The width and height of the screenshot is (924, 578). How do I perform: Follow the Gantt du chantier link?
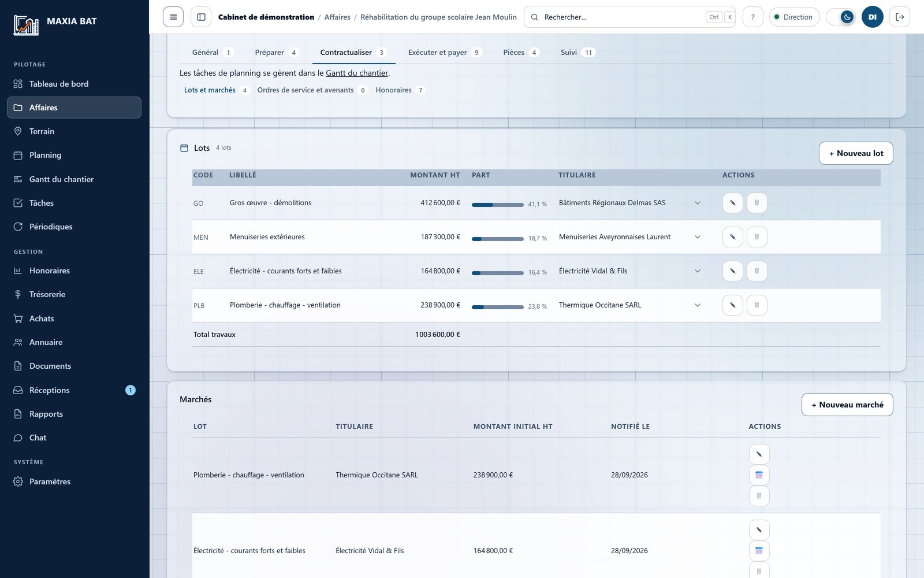357,73
